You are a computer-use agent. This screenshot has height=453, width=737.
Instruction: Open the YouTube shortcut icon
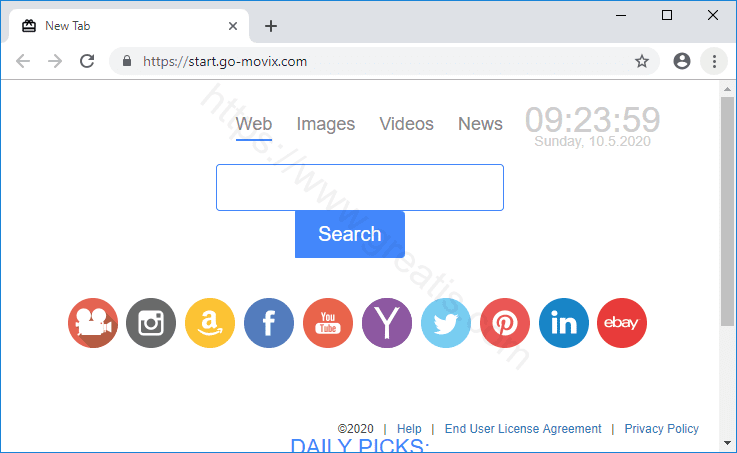[x=328, y=323]
